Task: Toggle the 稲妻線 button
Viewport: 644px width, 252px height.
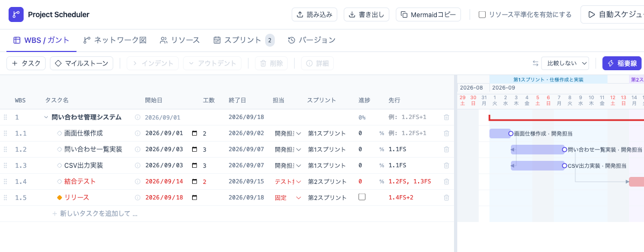Action: [621, 63]
